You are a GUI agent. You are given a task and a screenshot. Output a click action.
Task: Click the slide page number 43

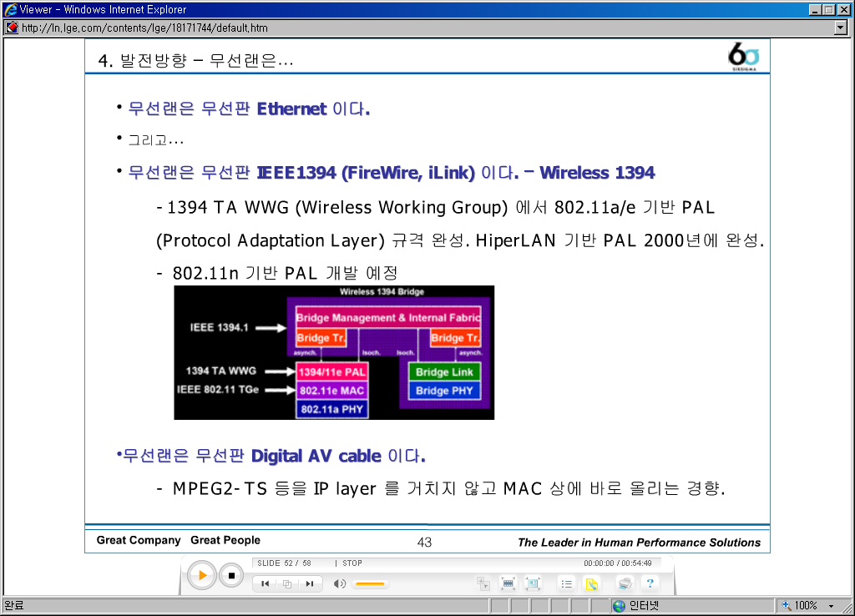(424, 542)
